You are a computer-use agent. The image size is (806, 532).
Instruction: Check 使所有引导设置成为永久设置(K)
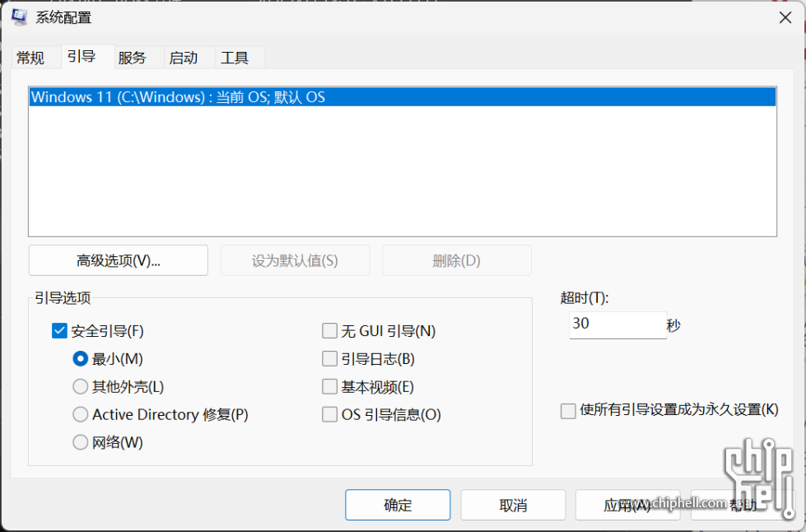click(568, 411)
